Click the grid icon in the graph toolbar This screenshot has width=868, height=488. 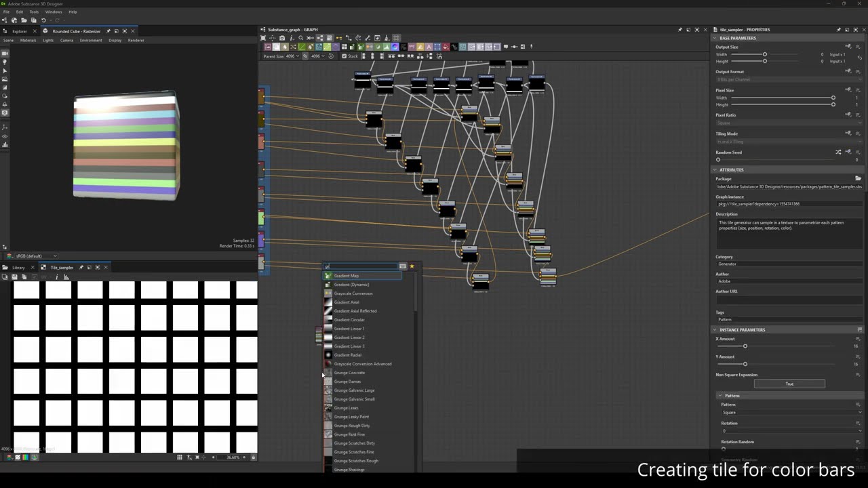point(397,38)
